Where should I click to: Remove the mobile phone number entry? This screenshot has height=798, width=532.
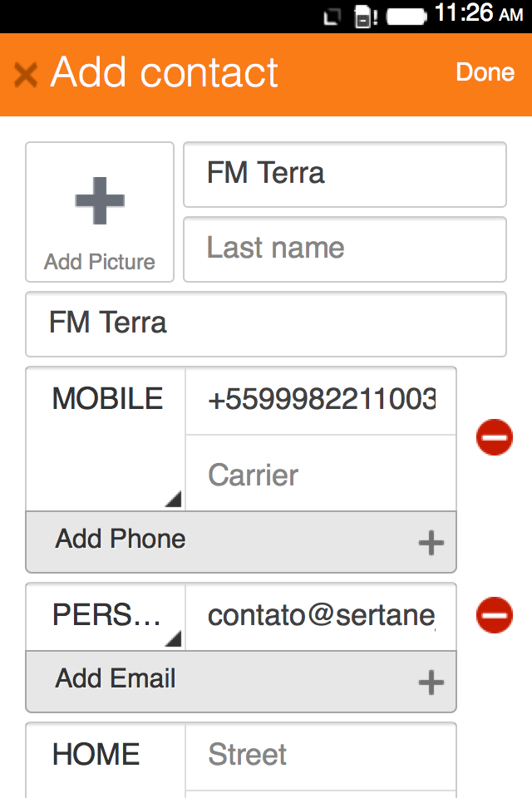point(495,437)
